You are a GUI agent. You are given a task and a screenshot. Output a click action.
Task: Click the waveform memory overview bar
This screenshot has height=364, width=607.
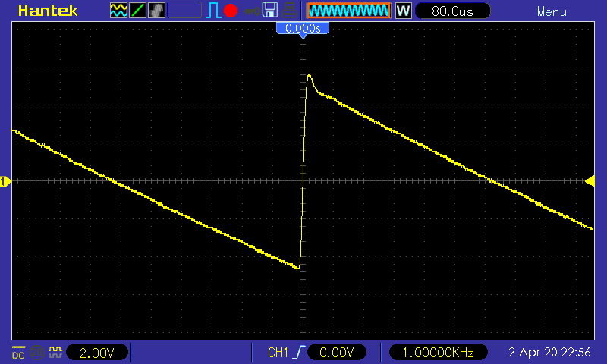coord(349,11)
